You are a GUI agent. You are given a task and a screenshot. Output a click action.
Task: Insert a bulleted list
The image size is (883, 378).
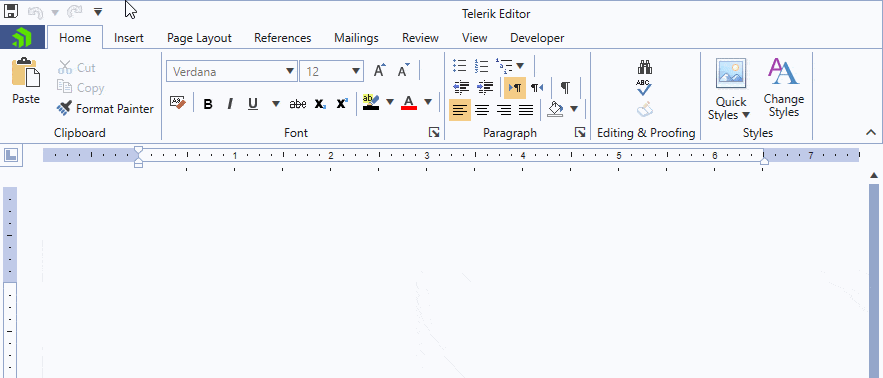tap(460, 66)
